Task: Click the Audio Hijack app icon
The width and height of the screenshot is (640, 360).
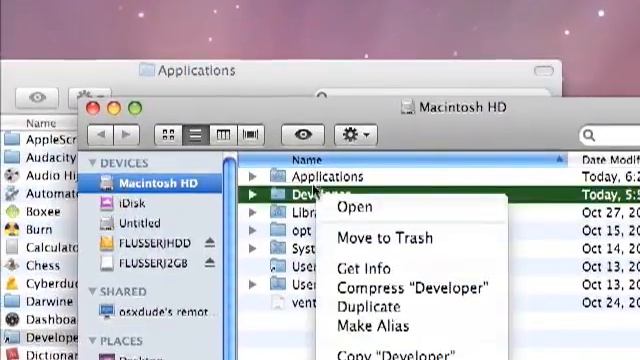Action: coord(12,176)
